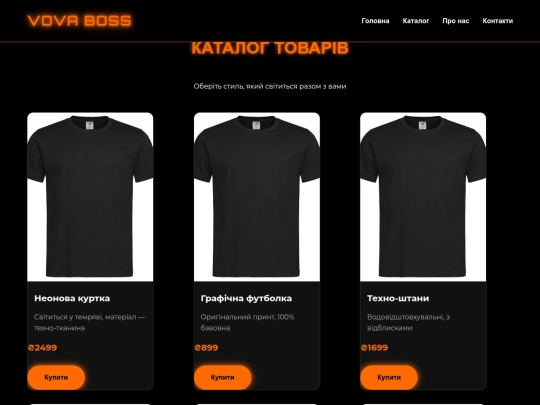Select the Графічна футболка title
This screenshot has height=405, width=540.
pyautogui.click(x=246, y=298)
